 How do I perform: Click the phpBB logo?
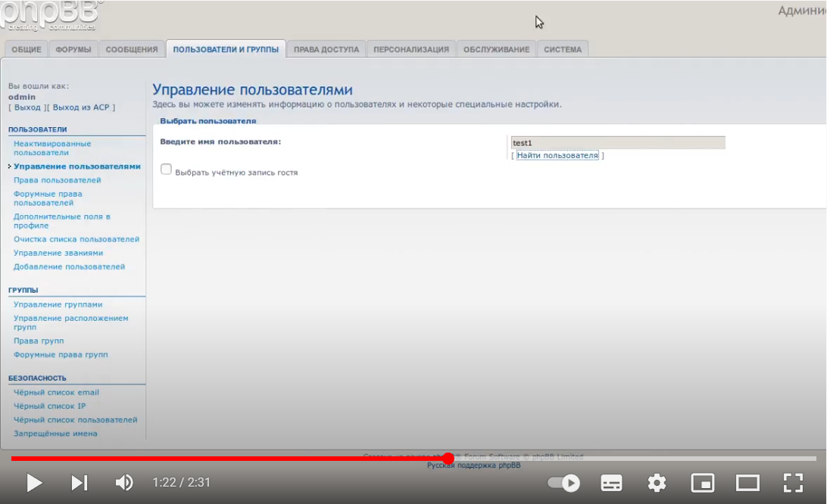[51, 16]
